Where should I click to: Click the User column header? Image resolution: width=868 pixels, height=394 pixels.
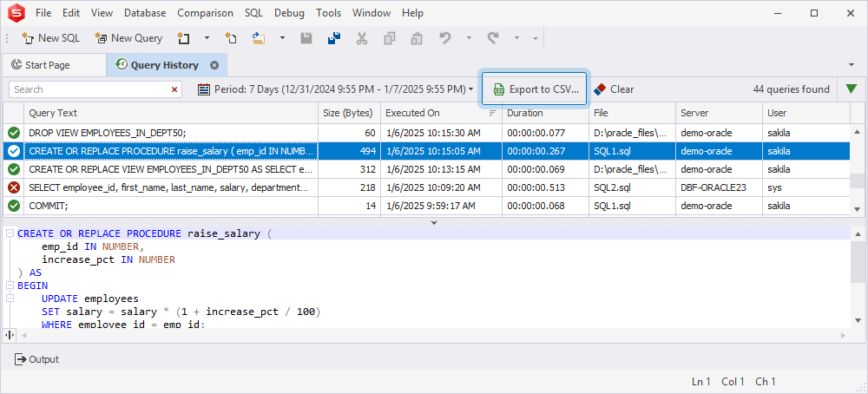pos(806,113)
